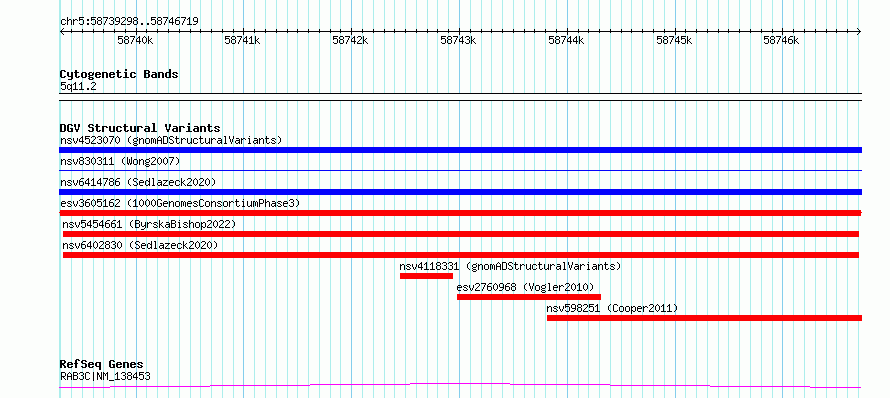Image resolution: width=890 pixels, height=398 pixels.
Task: Select the nsv6414786 blue variant bar
Action: (x=460, y=192)
